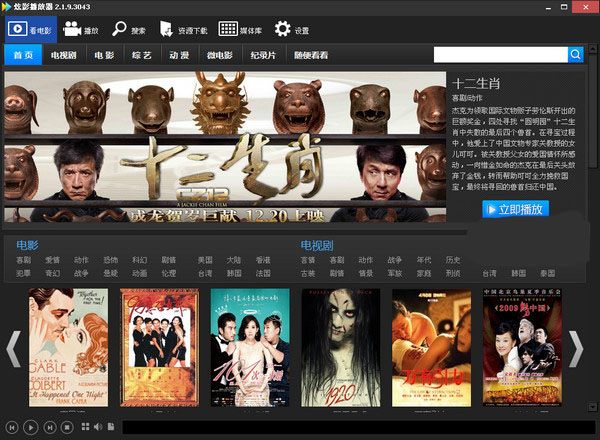Filter movies by 恐怖 genre
This screenshot has width=600, height=440.
coord(111,260)
